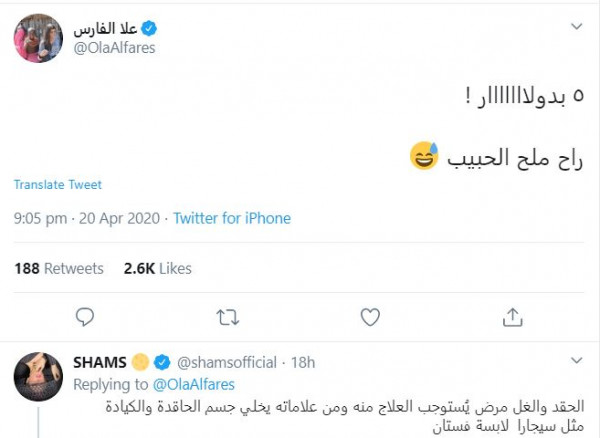Click the Translate Tweet link
Viewport: 600px width, 438px height.
58,185
